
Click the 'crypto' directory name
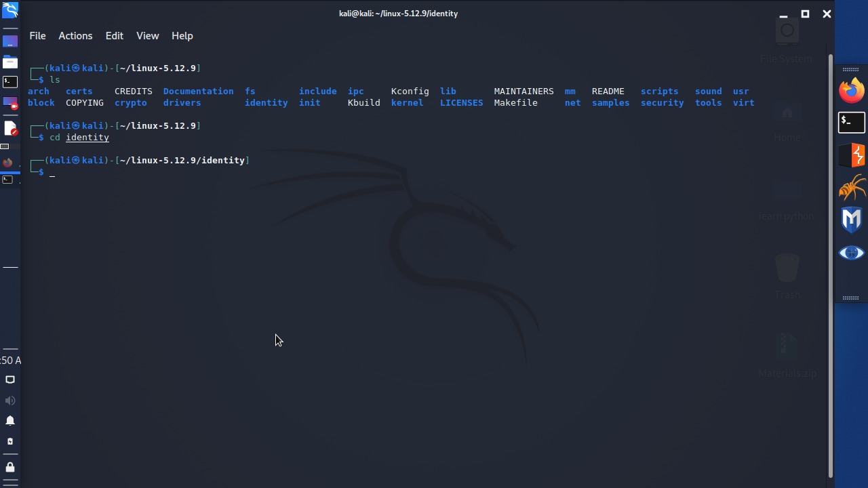(x=131, y=103)
